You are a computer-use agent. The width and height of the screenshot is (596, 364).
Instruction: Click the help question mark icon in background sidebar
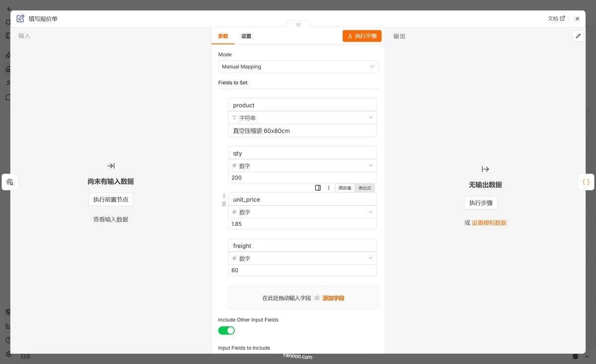click(8, 340)
